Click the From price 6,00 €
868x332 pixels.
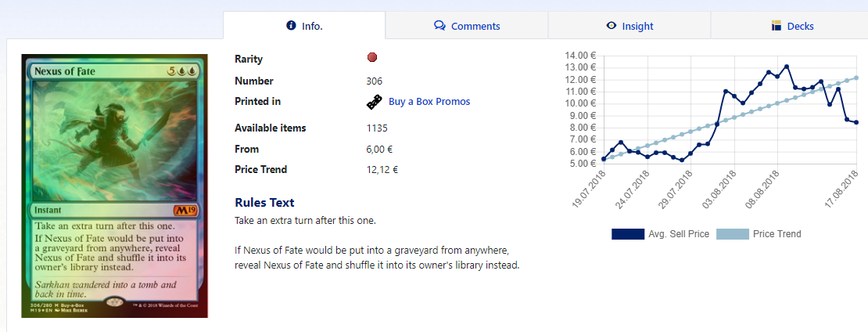(x=379, y=150)
